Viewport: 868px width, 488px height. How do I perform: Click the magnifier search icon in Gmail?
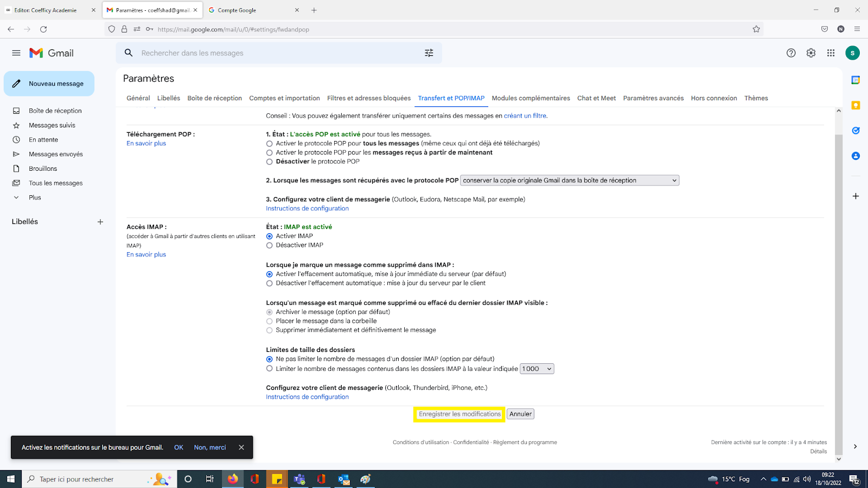(x=129, y=53)
